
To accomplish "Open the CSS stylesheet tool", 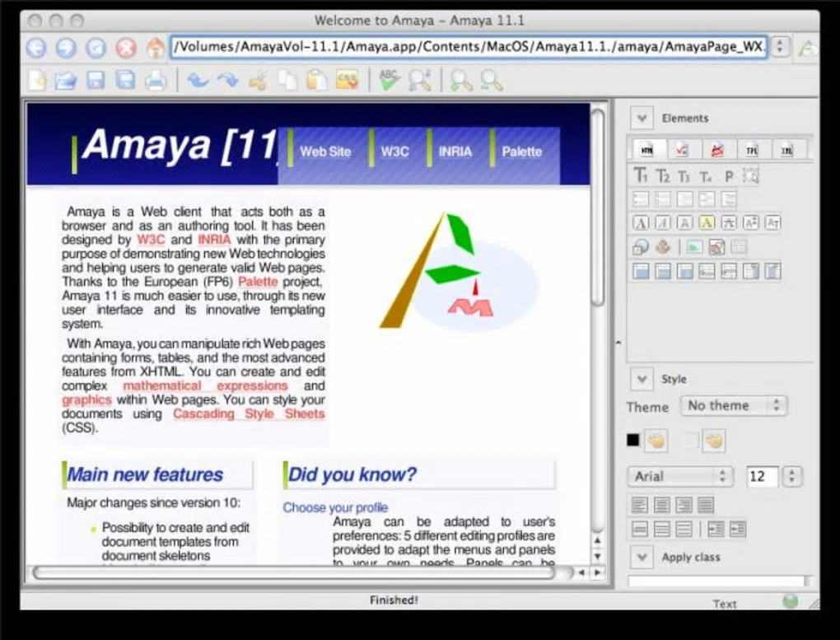I will pyautogui.click(x=348, y=81).
